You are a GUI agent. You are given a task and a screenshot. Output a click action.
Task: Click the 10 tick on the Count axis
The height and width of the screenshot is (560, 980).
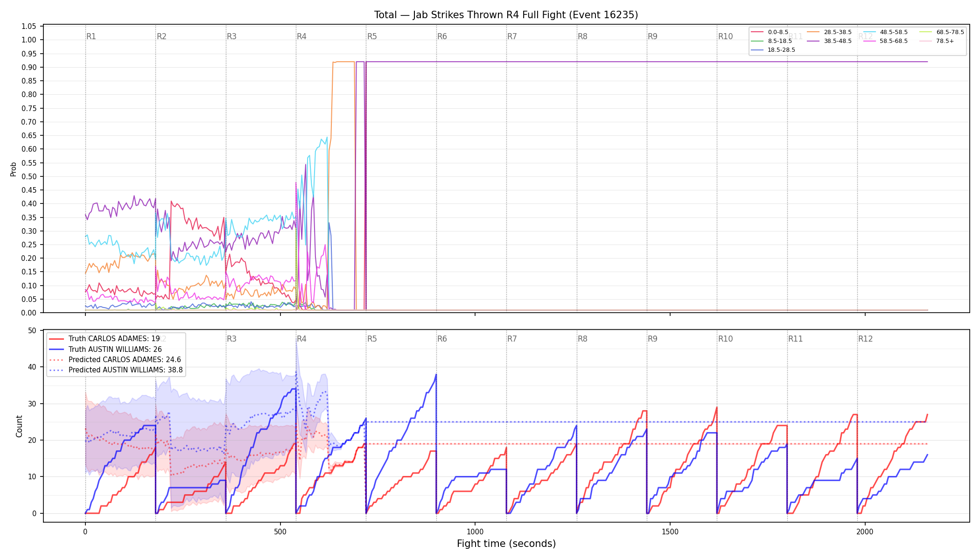point(32,476)
